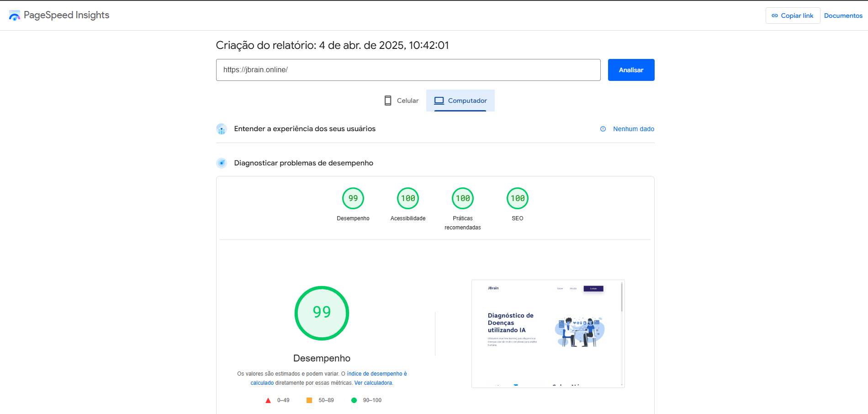The image size is (868, 414).
Task: Click the PageSpeed Insights logo icon
Action: coord(15,16)
